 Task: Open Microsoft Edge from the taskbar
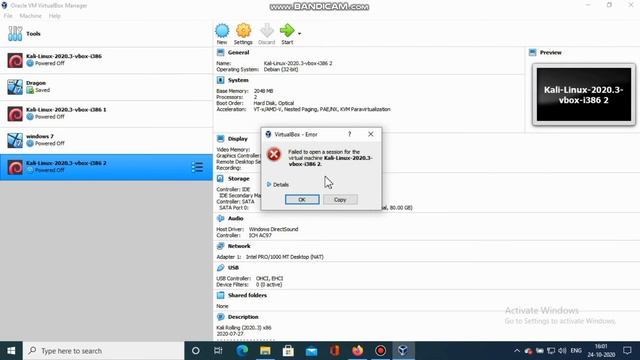[x=242, y=351]
